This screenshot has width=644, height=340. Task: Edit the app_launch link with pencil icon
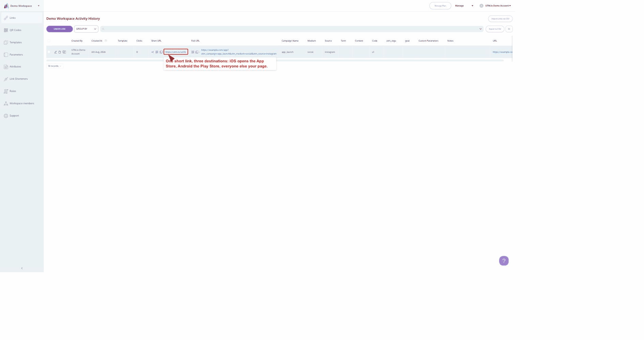56,52
